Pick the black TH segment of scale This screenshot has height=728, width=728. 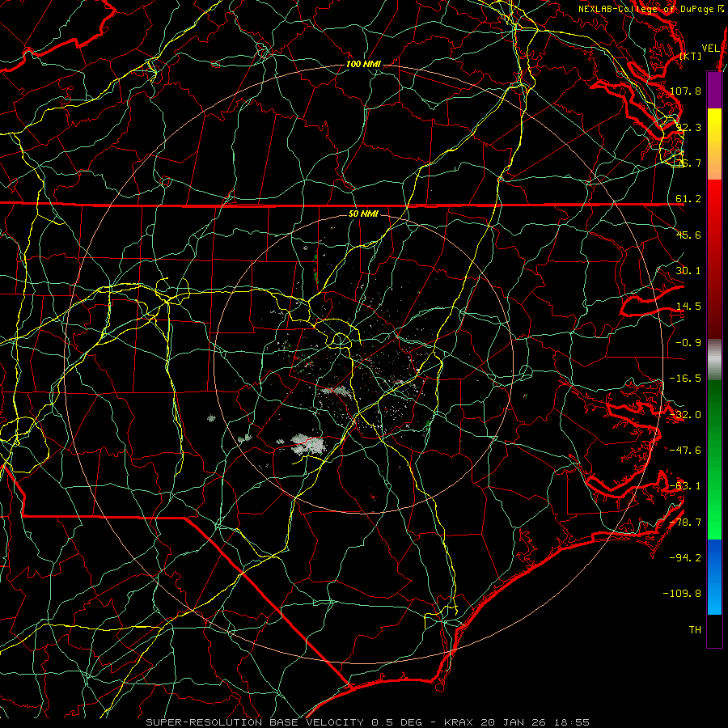pyautogui.click(x=714, y=630)
